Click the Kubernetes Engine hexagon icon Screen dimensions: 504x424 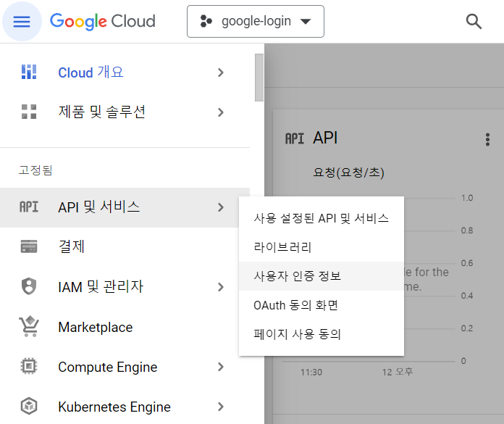tap(29, 407)
